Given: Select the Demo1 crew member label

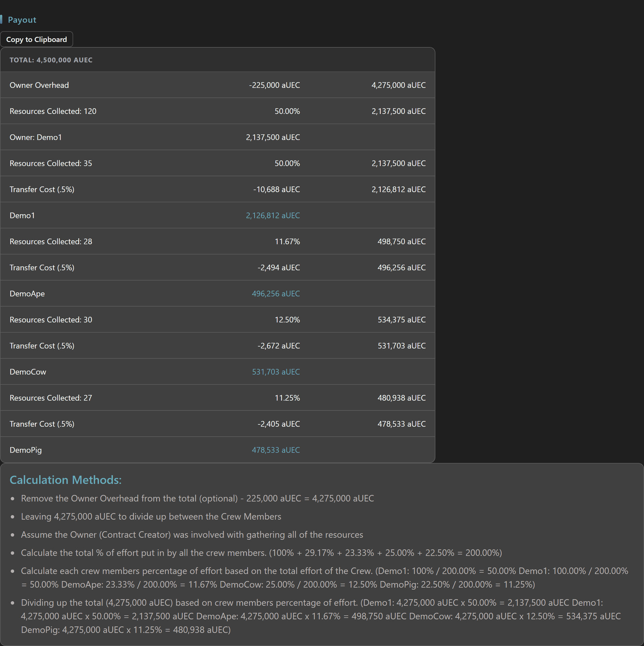Looking at the screenshot, I should click(22, 216).
